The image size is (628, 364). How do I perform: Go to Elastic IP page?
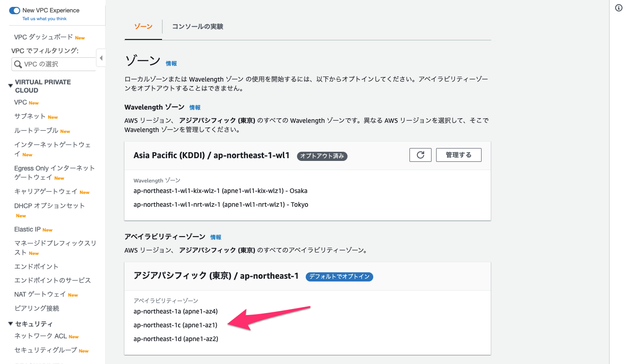[28, 229]
